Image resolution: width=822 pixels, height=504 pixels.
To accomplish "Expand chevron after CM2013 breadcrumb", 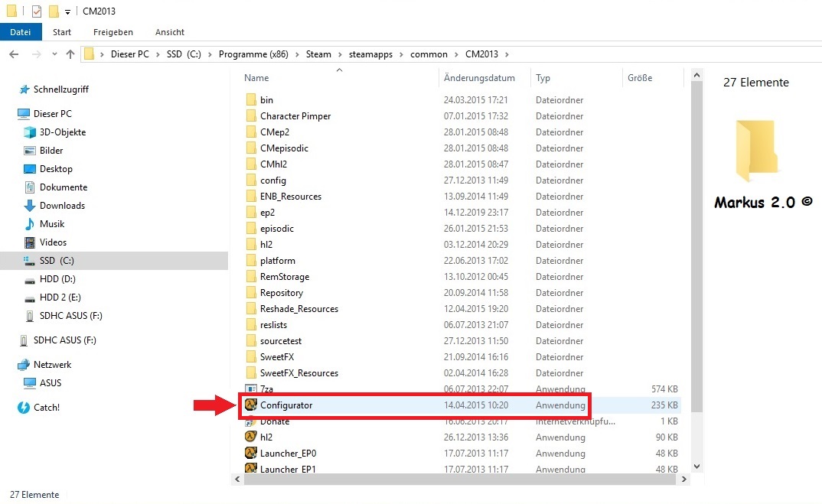I will tap(507, 54).
